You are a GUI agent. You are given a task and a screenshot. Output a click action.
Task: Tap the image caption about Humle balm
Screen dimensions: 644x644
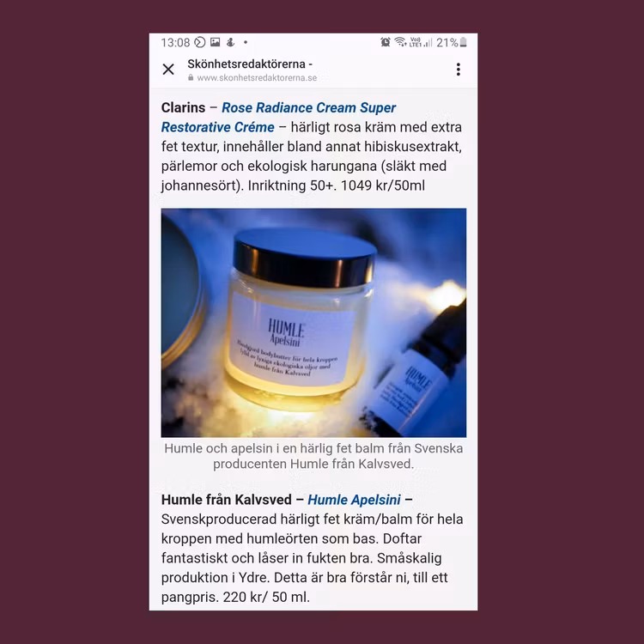coord(313,456)
